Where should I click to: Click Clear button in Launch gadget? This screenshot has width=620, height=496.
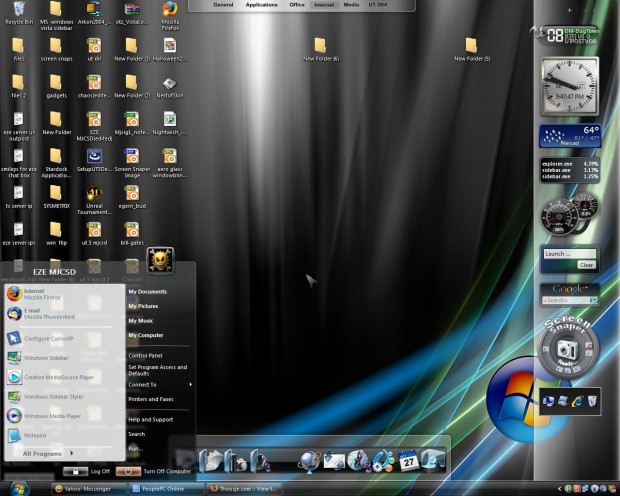pos(586,265)
